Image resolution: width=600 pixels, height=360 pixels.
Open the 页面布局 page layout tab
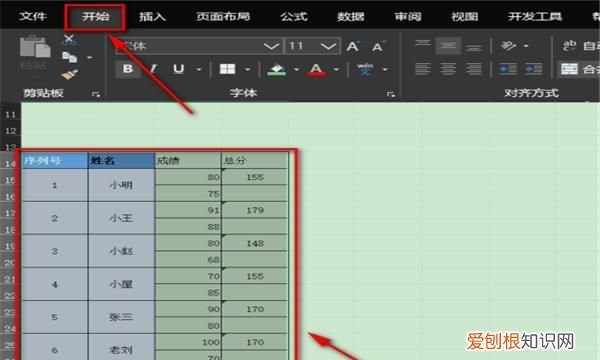[223, 16]
